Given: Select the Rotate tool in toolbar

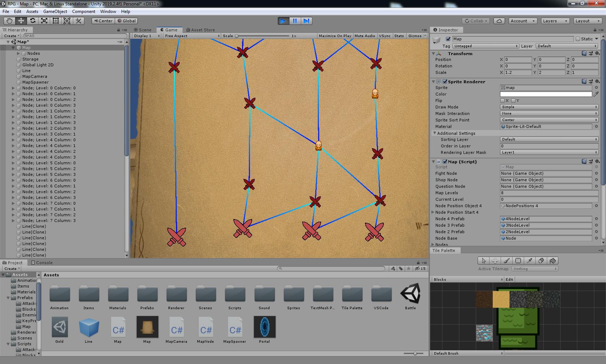Looking at the screenshot, I should (x=32, y=21).
